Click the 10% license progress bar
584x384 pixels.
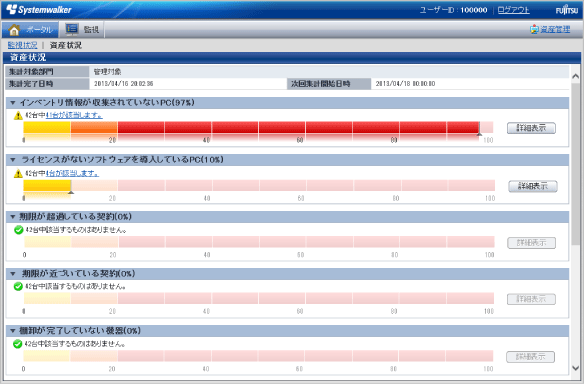[259, 185]
